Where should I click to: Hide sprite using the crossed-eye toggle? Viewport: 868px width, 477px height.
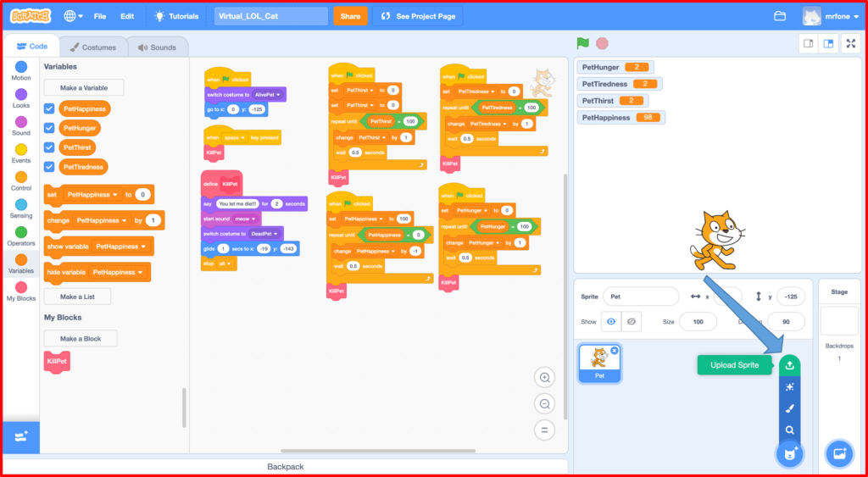coord(631,322)
